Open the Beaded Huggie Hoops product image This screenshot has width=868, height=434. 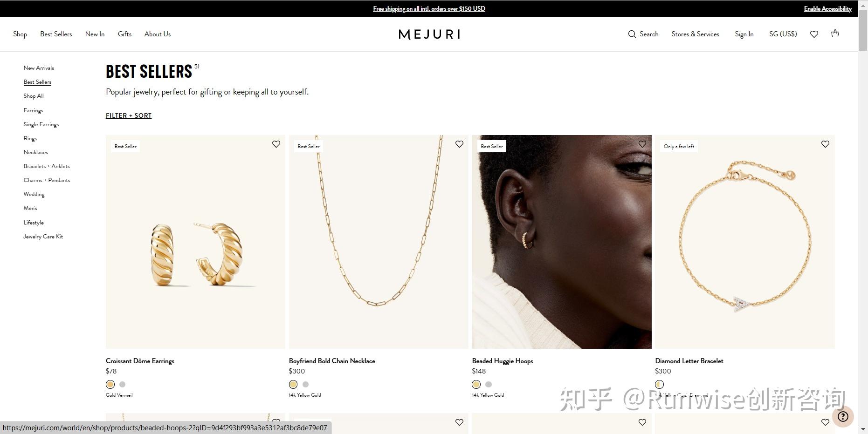[x=561, y=242]
